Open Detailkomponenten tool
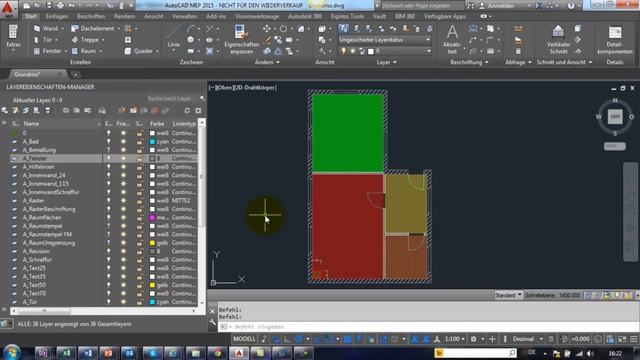This screenshot has height=360, width=640. 615,39
